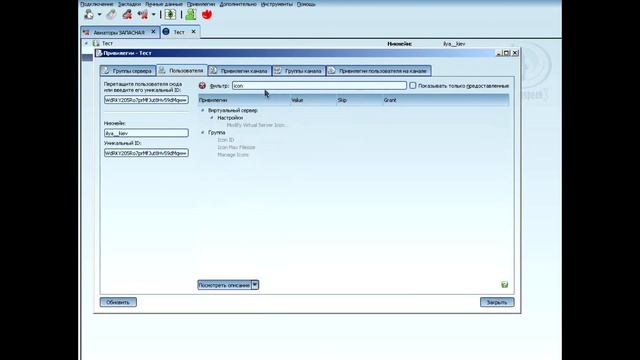Select Modify Virtual Server Icon permission
640x360 pixels.
click(257, 125)
